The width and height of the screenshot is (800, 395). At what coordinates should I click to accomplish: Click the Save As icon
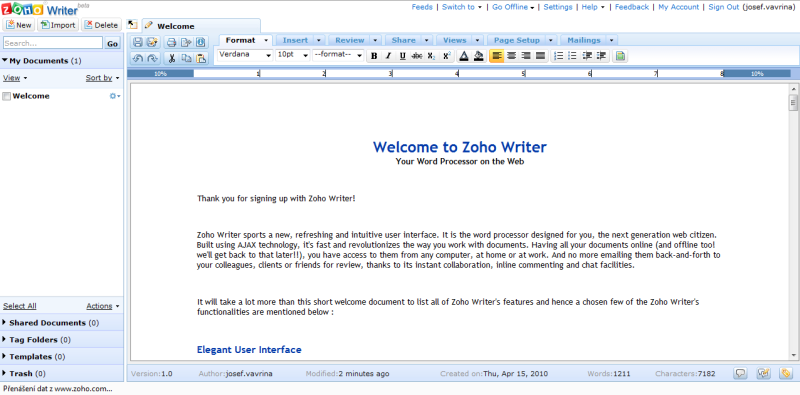pos(152,43)
